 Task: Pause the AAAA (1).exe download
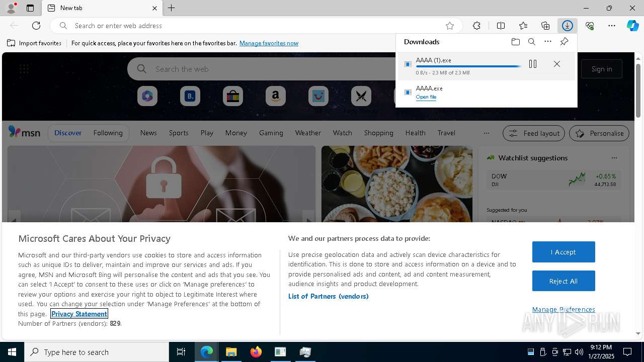(x=533, y=64)
